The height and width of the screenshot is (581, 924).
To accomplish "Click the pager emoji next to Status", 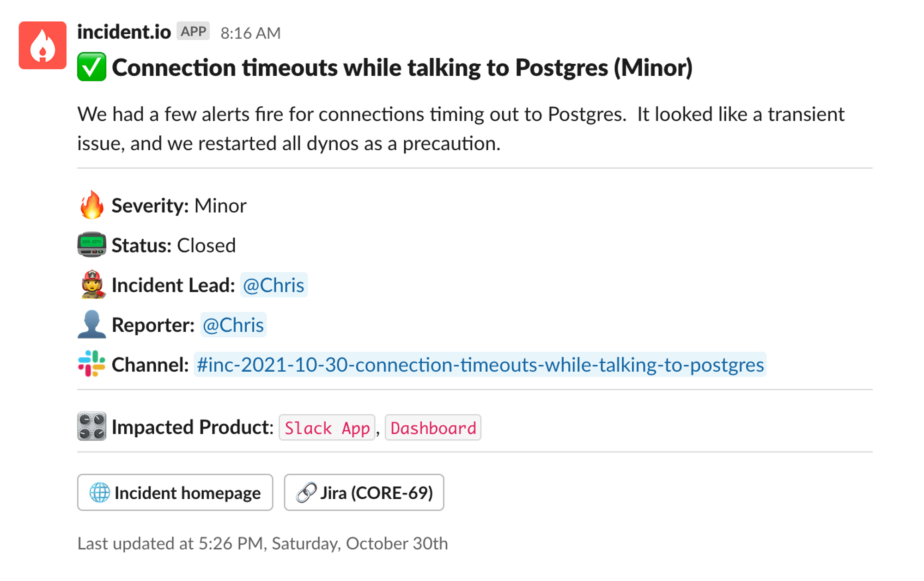I will click(91, 245).
